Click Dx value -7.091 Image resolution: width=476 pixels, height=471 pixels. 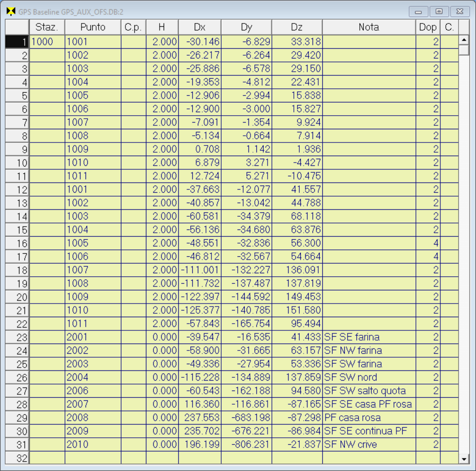pos(200,123)
